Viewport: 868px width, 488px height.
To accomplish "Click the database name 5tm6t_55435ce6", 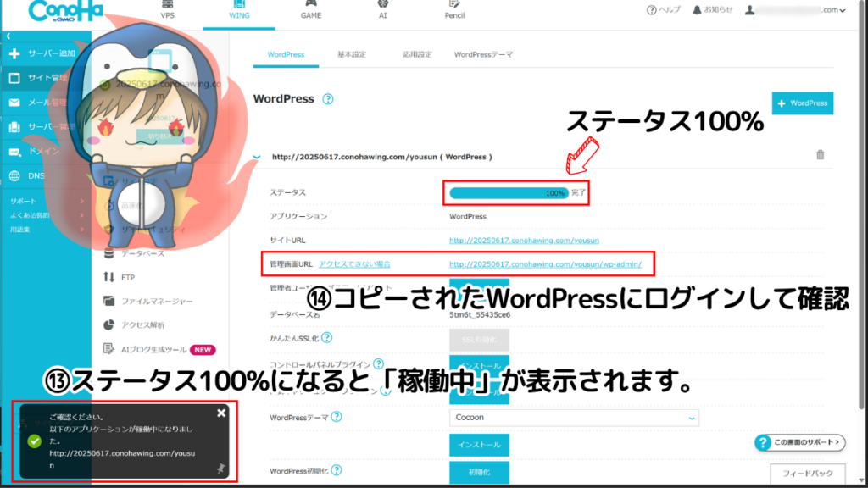I will pos(480,315).
